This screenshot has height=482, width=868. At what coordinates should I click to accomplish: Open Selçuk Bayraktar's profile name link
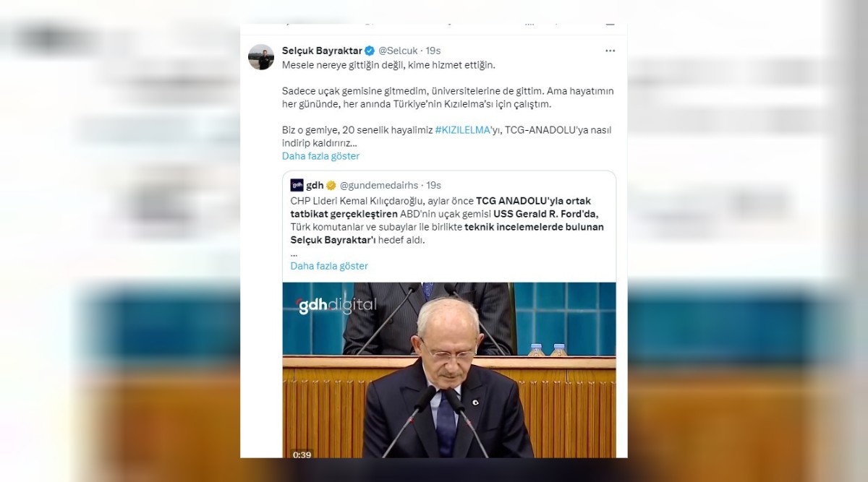pyautogui.click(x=322, y=51)
